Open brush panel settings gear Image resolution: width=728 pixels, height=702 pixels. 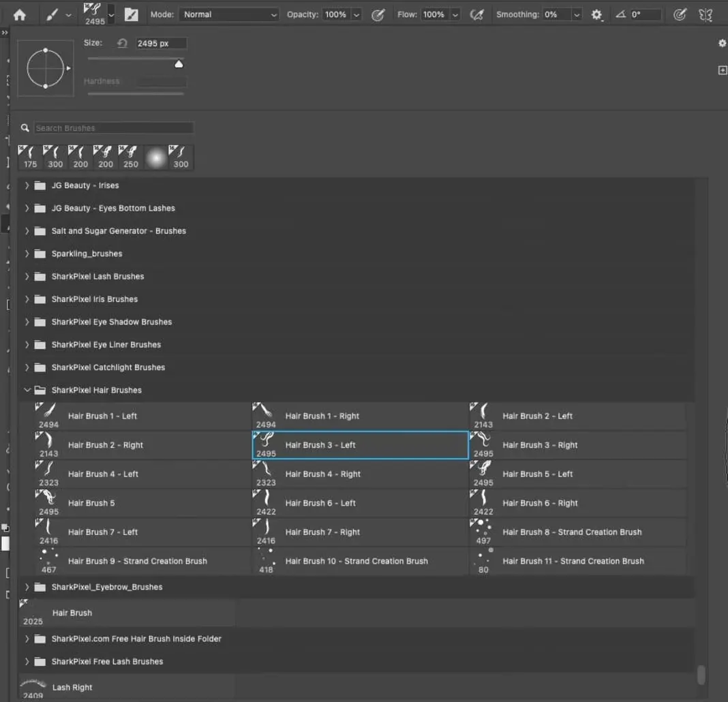coord(722,43)
